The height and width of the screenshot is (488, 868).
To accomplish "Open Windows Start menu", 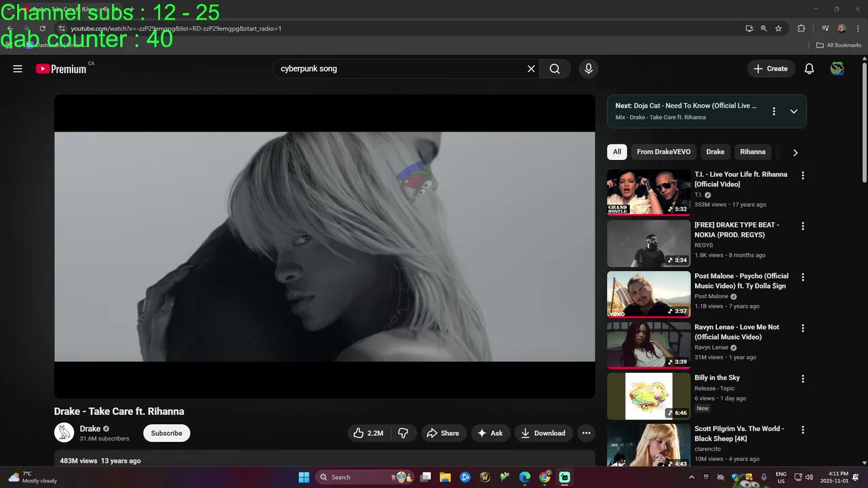I will [304, 477].
